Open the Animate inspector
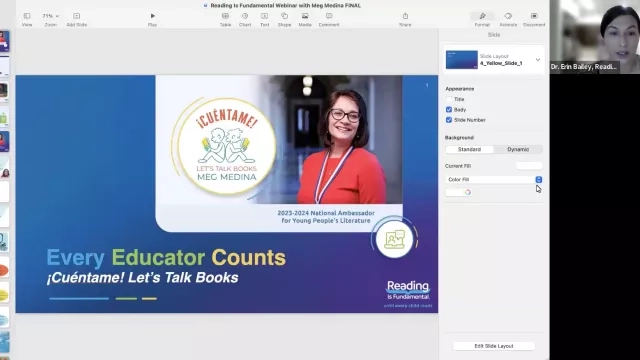 508,16
